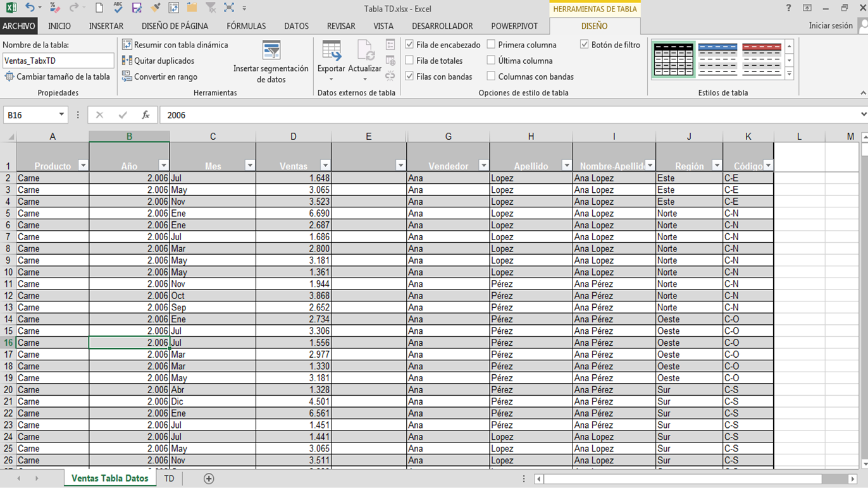Open the Vendedor column filter dropdown
Viewport: 868px width, 488px height.
point(483,166)
